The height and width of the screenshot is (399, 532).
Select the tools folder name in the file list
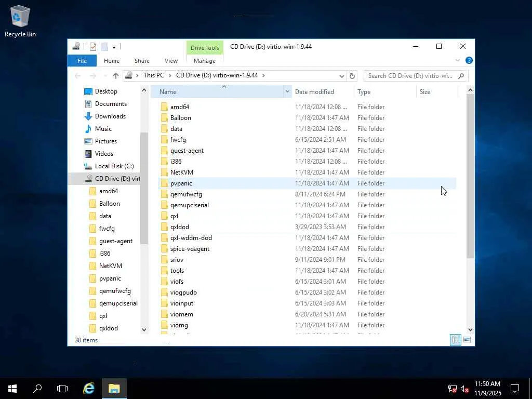(x=177, y=270)
